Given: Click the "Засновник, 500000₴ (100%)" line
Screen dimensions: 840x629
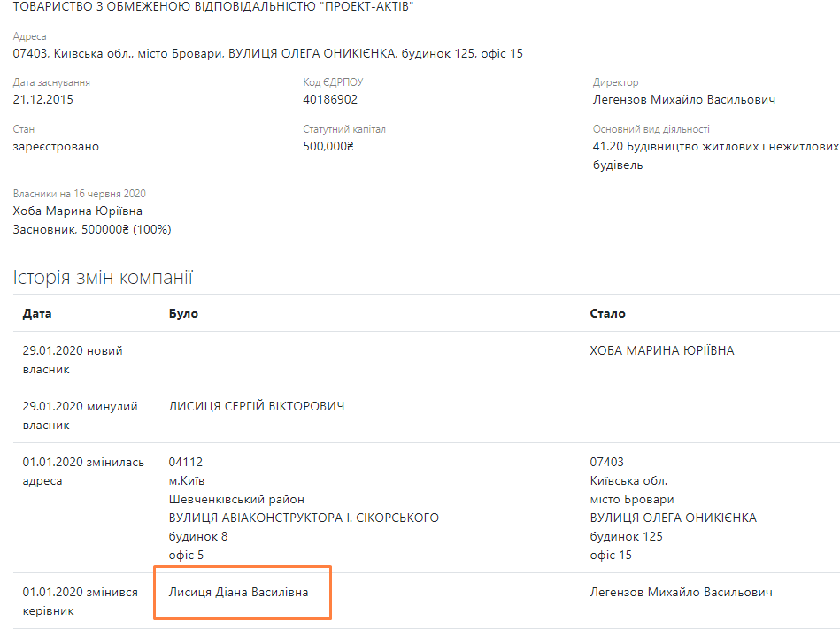Looking at the screenshot, I should (92, 229).
